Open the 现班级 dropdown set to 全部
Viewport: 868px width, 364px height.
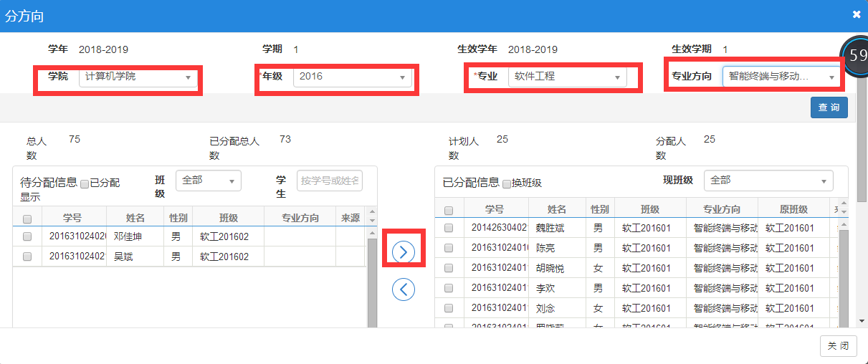(768, 181)
